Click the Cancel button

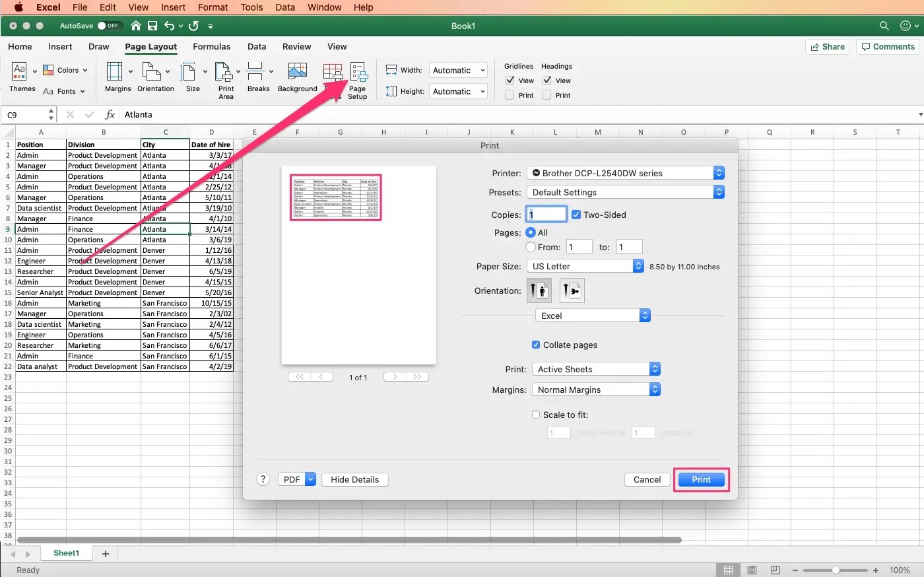(x=647, y=479)
